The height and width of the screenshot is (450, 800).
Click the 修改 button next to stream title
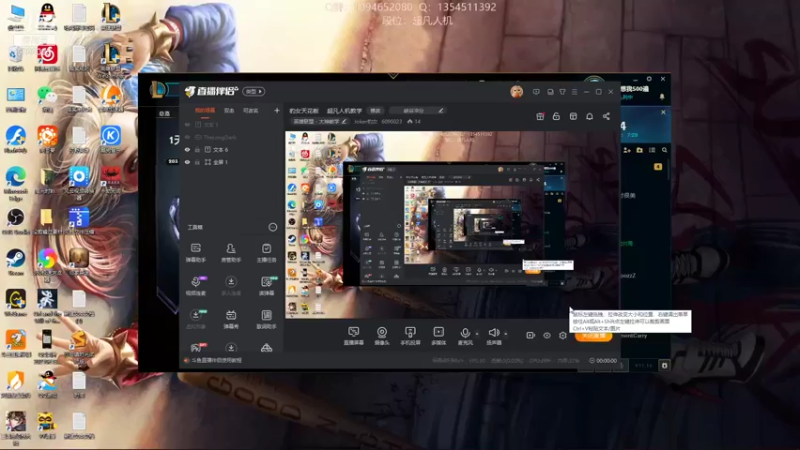(x=376, y=110)
